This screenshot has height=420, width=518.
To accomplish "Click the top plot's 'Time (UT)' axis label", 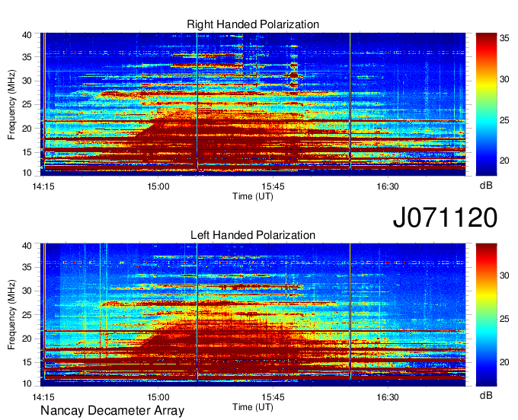I will pyautogui.click(x=253, y=196).
